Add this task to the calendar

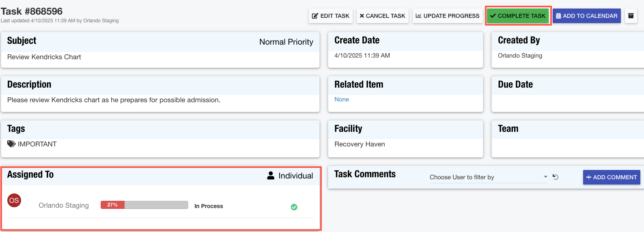(586, 16)
